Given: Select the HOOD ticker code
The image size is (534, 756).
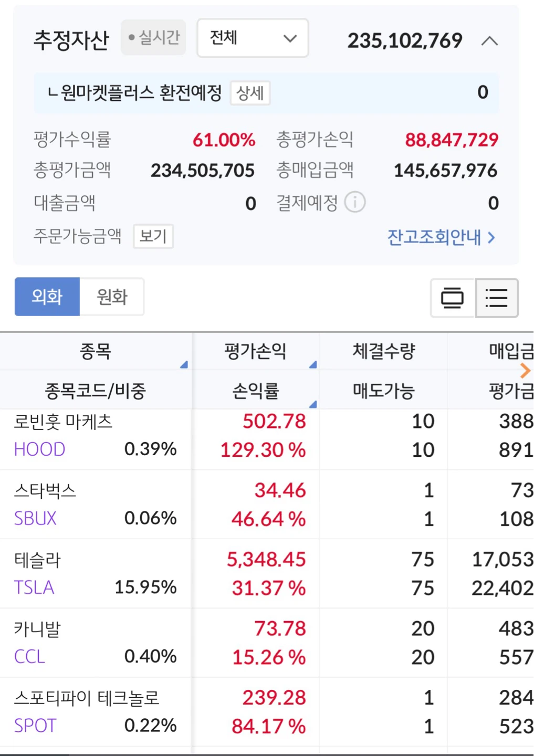Looking at the screenshot, I should 39,449.
